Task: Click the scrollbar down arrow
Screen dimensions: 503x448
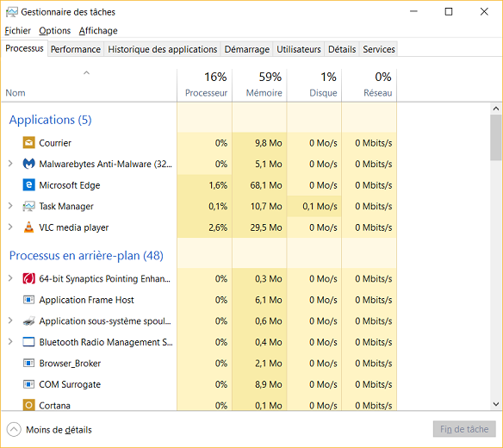Action: (496, 404)
